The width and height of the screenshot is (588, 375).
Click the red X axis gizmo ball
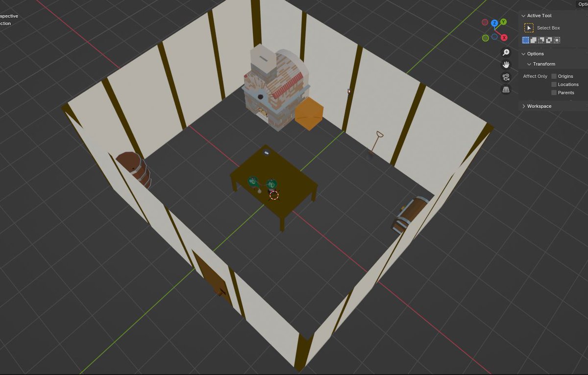click(504, 38)
